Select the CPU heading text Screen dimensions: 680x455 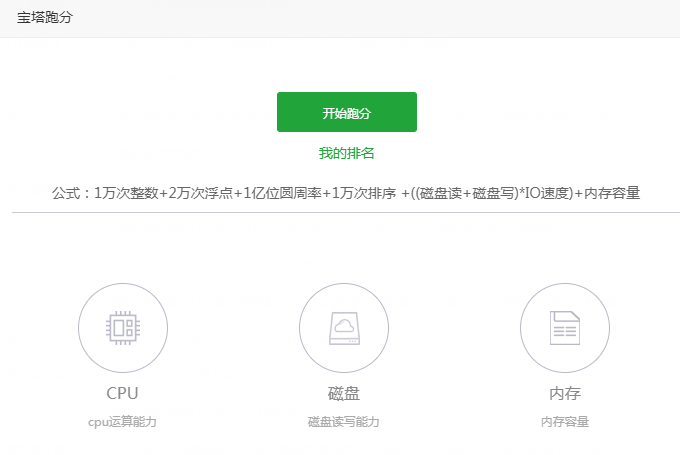point(122,393)
